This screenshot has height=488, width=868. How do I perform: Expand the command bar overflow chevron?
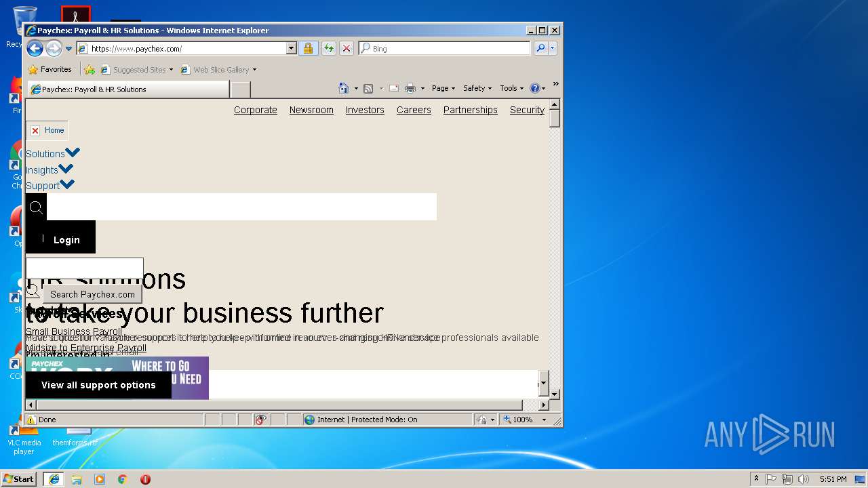tap(555, 84)
